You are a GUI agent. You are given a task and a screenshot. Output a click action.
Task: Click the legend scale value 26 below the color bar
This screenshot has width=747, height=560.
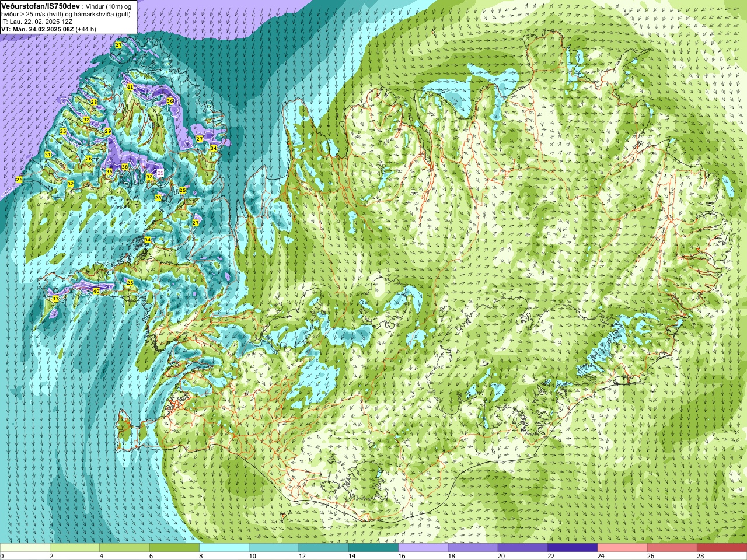(651, 556)
